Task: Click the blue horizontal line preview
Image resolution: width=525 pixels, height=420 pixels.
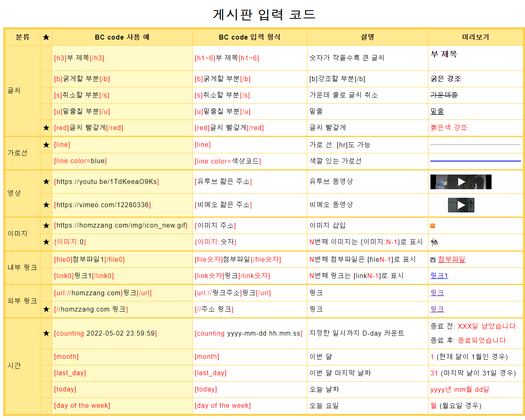Action: pos(475,161)
